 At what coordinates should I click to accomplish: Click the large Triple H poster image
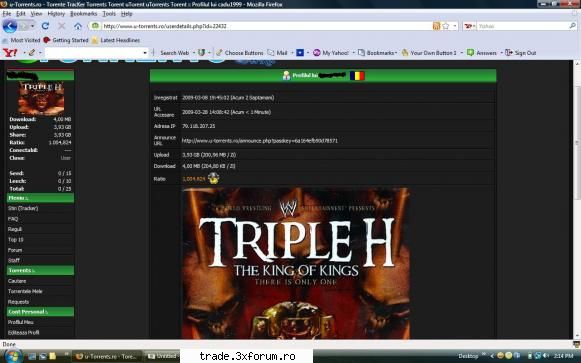tap(296, 263)
